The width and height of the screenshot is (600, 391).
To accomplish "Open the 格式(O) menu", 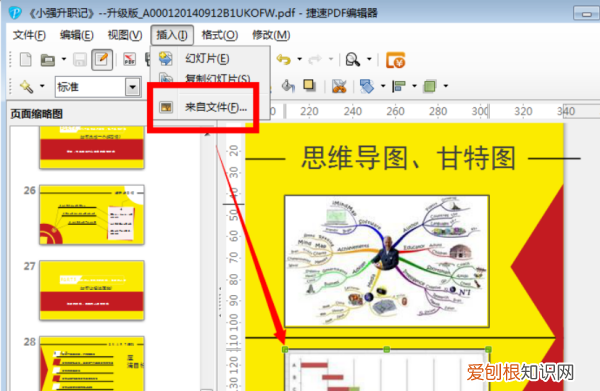I will click(x=220, y=35).
